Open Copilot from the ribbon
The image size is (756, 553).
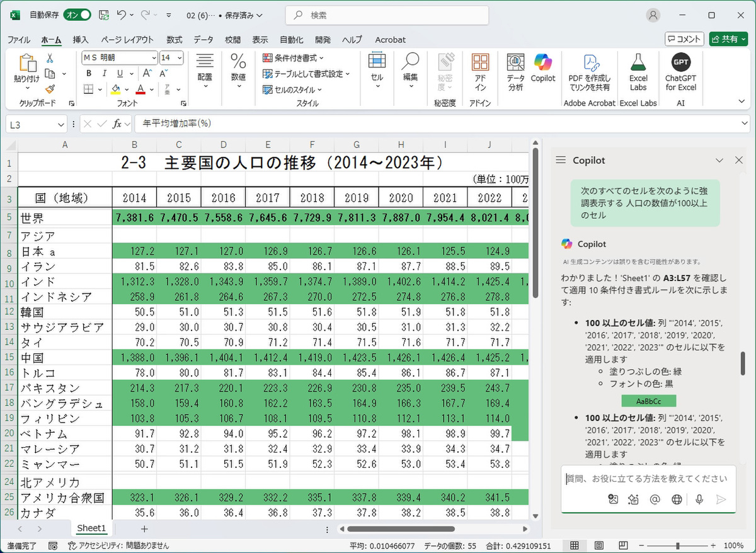[x=543, y=69]
